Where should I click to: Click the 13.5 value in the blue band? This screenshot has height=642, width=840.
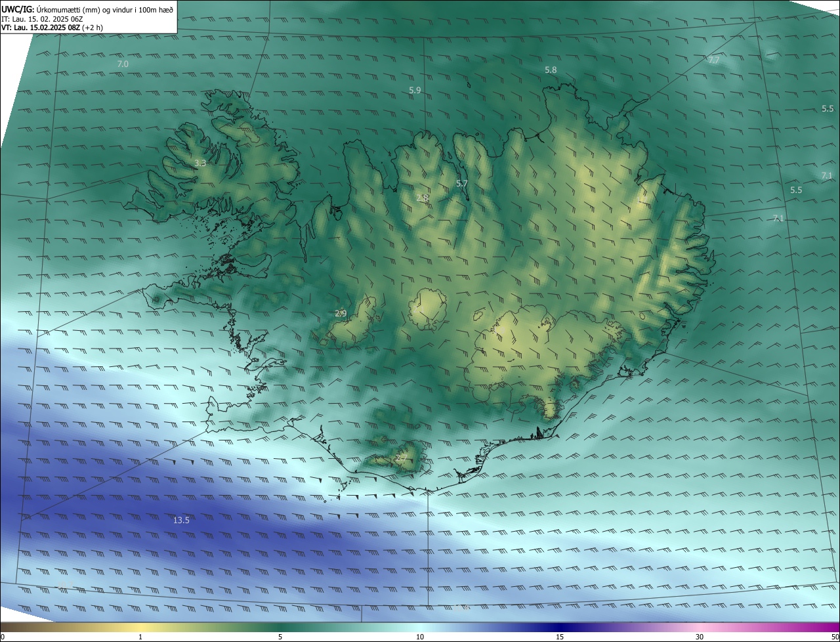click(181, 520)
